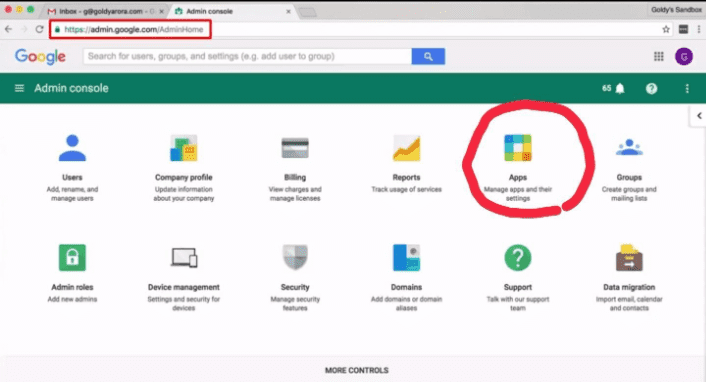Click the blue search button

pyautogui.click(x=428, y=56)
